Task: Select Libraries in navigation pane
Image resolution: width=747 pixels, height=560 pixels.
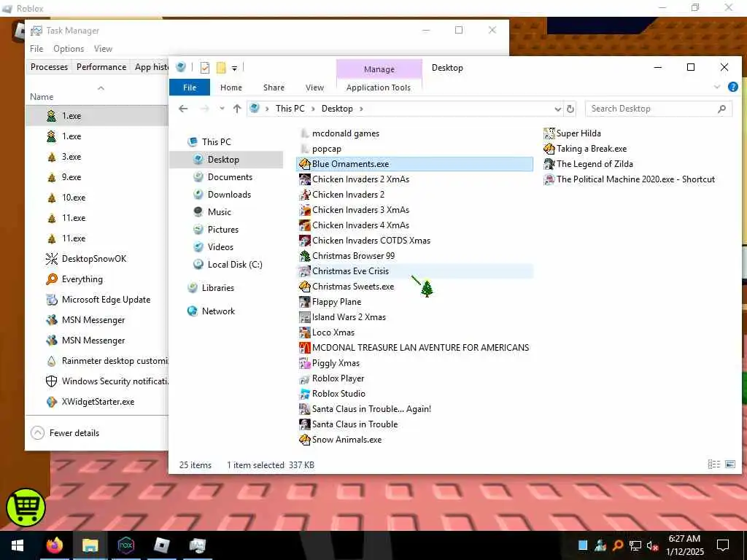Action: pyautogui.click(x=217, y=287)
